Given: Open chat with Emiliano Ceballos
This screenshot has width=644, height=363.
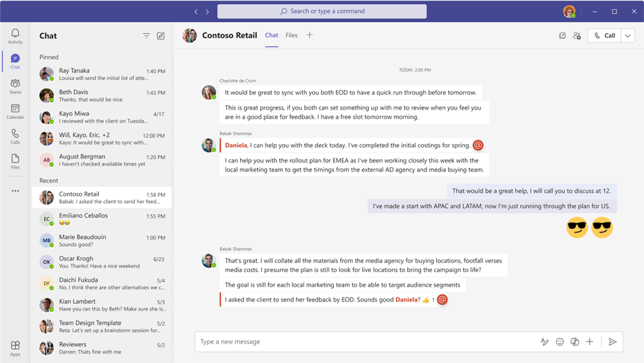Looking at the screenshot, I should (x=102, y=219).
